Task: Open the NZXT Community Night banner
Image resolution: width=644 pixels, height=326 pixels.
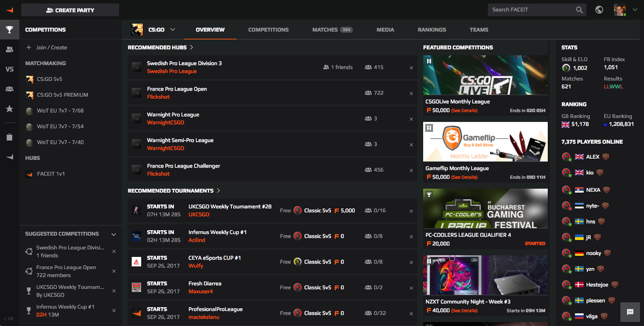Action: (485, 275)
